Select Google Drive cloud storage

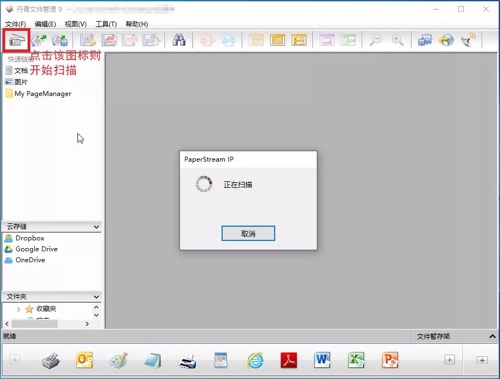(31, 249)
